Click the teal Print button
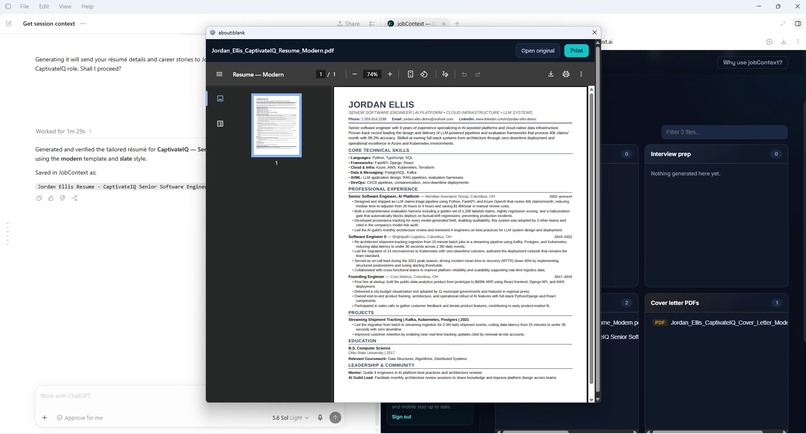The width and height of the screenshot is (806, 434). 576,50
